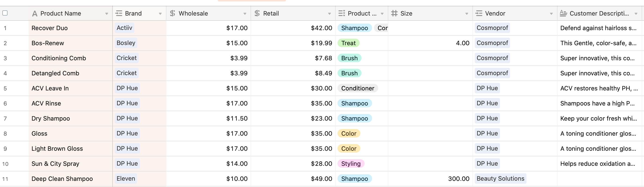Click the Customer Description long-text icon
This screenshot has width=644, height=187.
(x=563, y=13)
